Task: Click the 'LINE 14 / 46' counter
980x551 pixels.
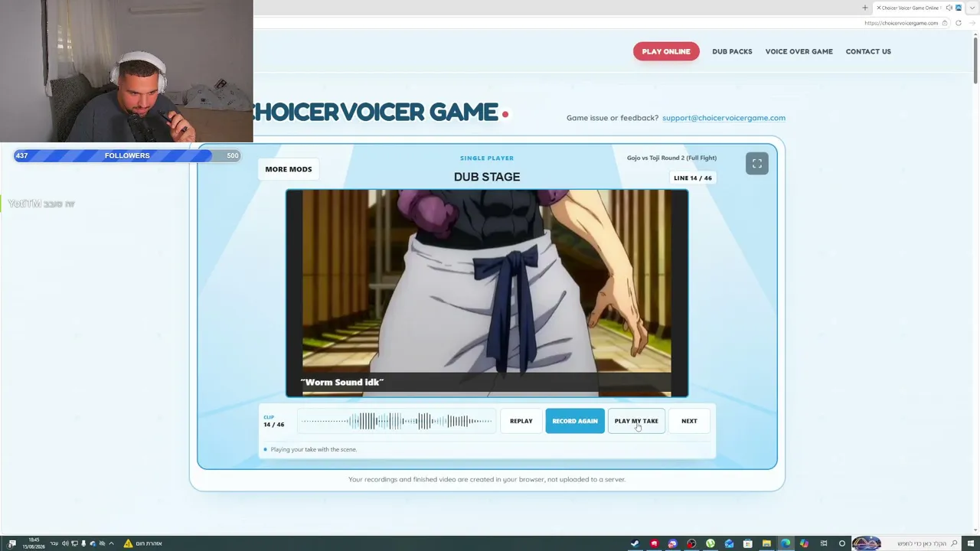Action: pyautogui.click(x=693, y=178)
